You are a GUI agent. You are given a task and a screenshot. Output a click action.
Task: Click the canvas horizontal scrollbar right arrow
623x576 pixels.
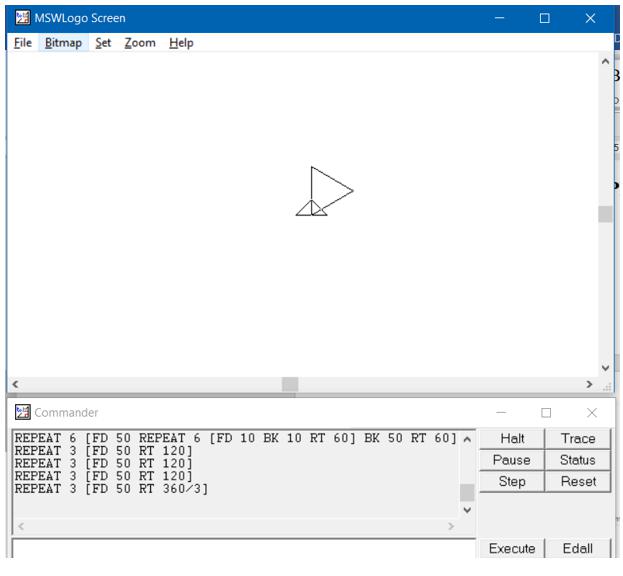[x=589, y=384]
